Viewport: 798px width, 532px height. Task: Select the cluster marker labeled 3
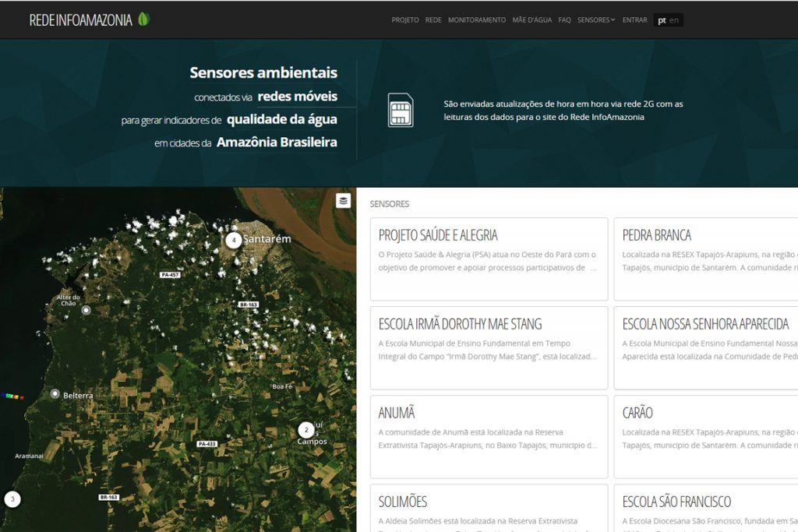[12, 499]
